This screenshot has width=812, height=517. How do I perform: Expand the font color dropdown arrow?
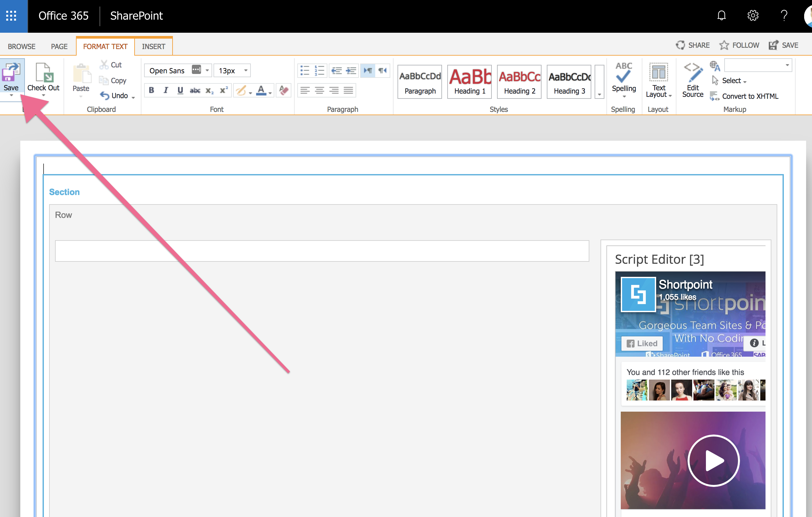click(x=270, y=91)
